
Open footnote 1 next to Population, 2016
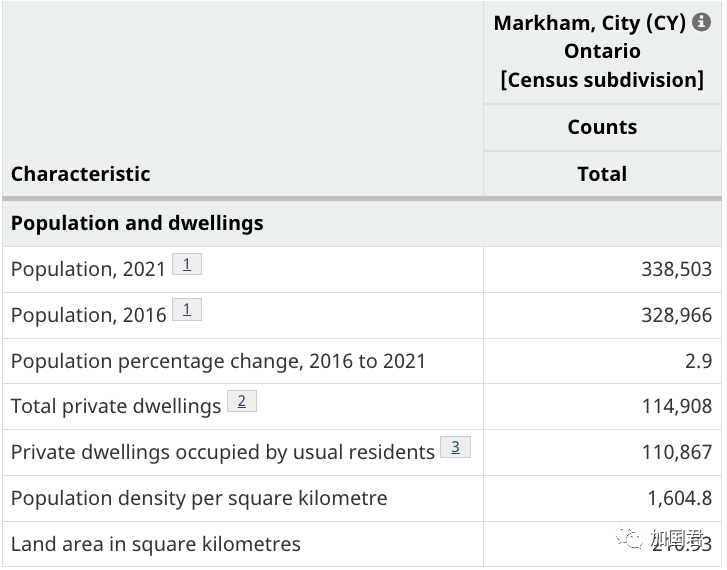187,309
